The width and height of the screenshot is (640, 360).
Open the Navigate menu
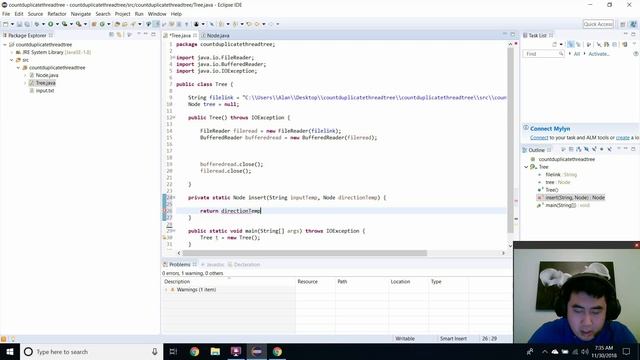81,14
